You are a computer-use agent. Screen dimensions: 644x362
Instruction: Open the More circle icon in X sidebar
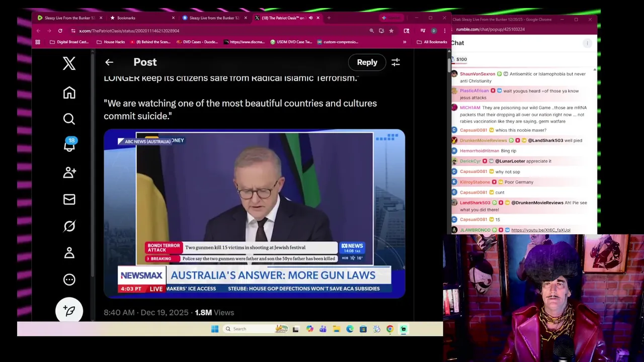pyautogui.click(x=69, y=280)
